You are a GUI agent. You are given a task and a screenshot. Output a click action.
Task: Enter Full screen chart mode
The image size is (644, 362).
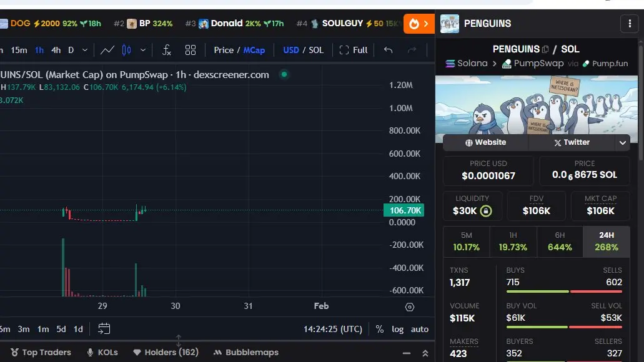pyautogui.click(x=353, y=50)
